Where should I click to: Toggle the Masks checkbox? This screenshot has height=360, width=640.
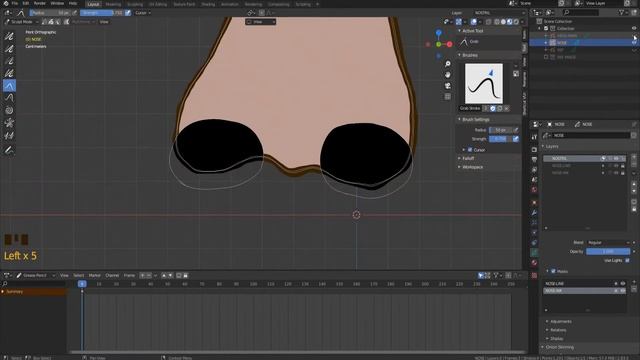tap(553, 271)
